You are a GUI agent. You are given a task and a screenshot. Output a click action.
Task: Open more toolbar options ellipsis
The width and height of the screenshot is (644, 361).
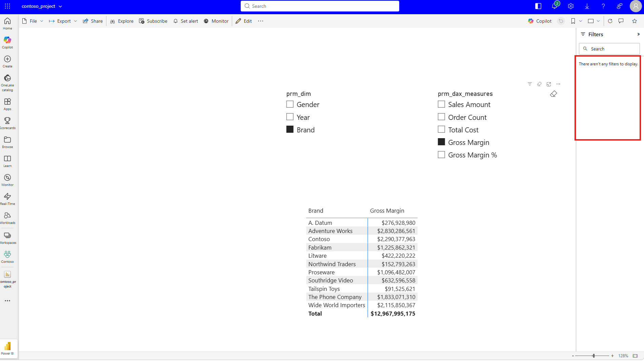click(x=261, y=21)
